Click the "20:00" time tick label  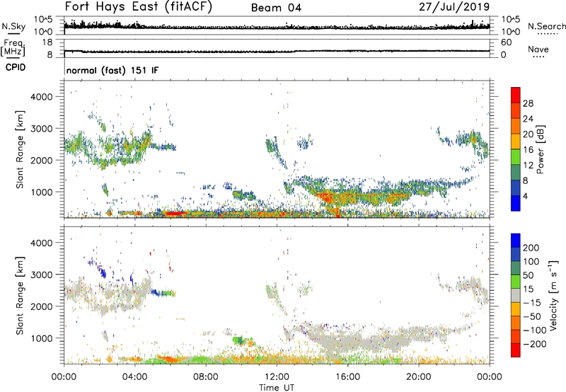[x=419, y=377]
